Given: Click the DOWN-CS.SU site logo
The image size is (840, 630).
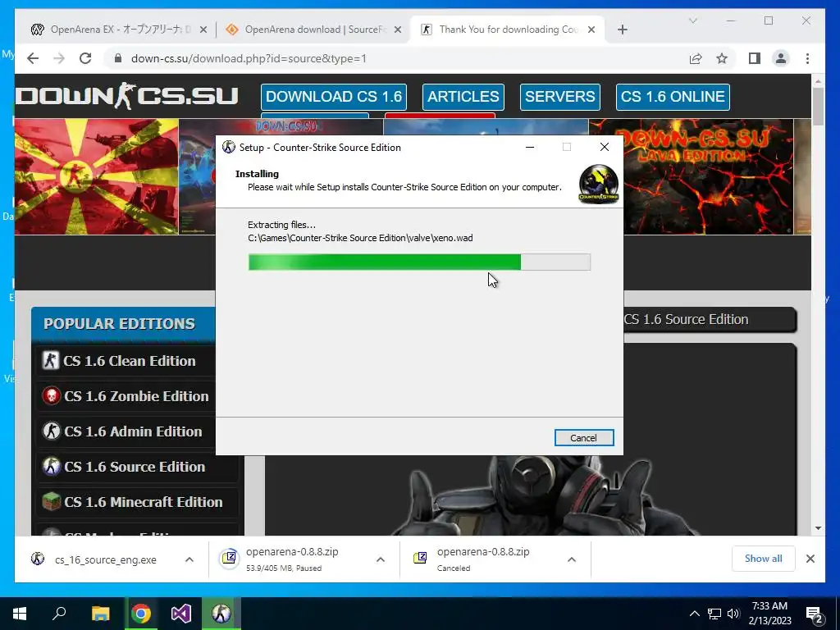Looking at the screenshot, I should coord(127,97).
